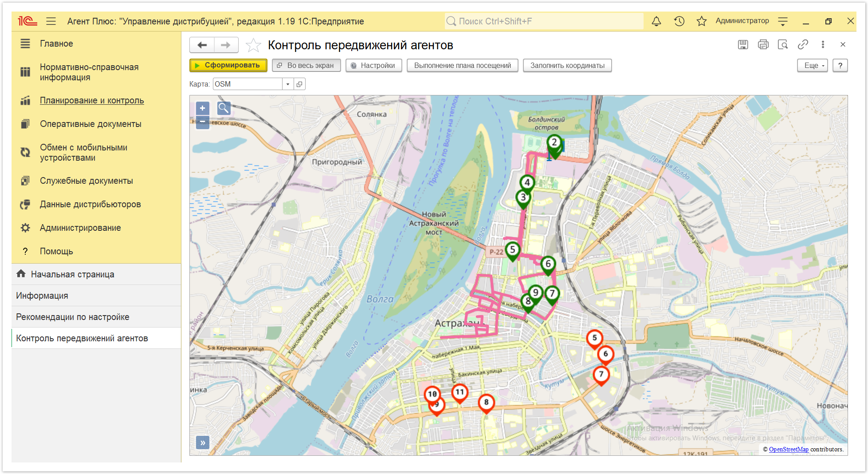The image size is (868, 474).
Task: Open Главное section
Action: point(96,43)
